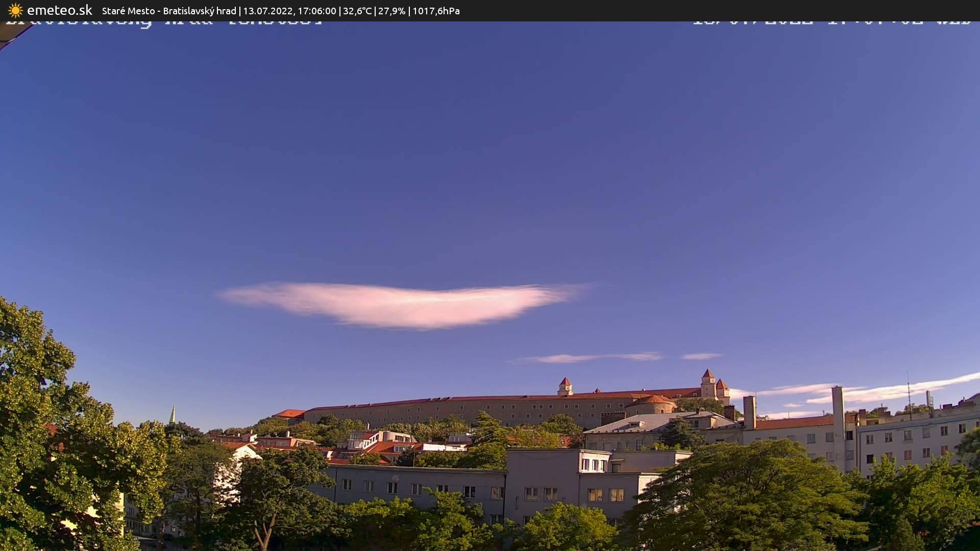Select the humidity reading '27,9%'
Viewport: 980px width, 551px height.
pos(391,10)
